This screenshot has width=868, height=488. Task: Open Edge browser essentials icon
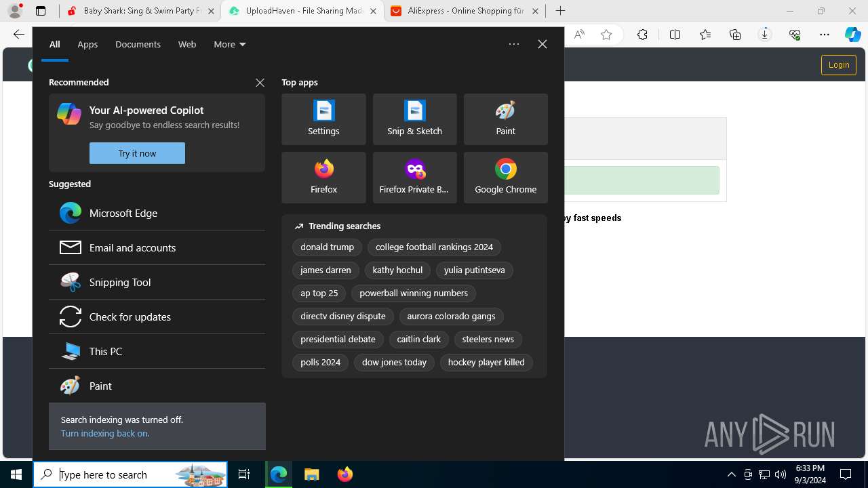[795, 35]
